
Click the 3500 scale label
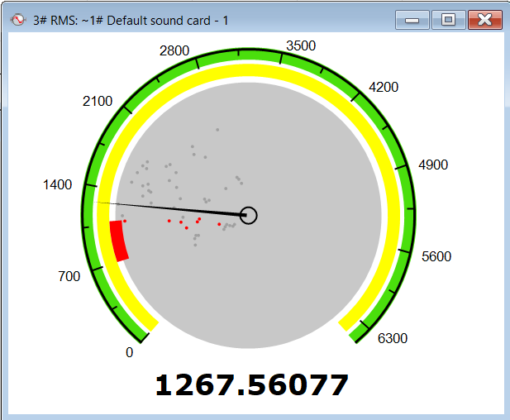[300, 46]
